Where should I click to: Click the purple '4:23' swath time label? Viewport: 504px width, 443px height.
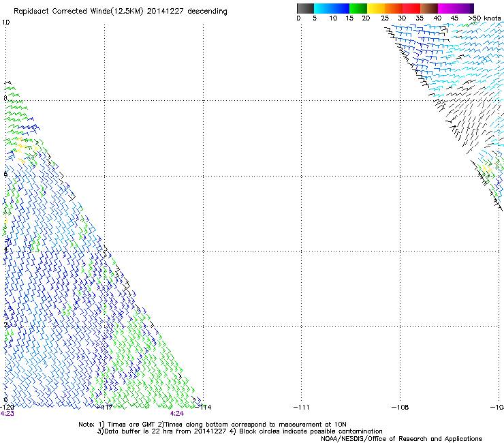click(7, 414)
